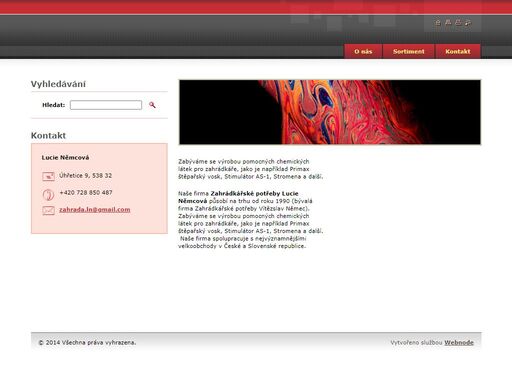This screenshot has width=512, height=384.
Task: Click the Vytvořeno službou footer text
Action: [x=416, y=342]
